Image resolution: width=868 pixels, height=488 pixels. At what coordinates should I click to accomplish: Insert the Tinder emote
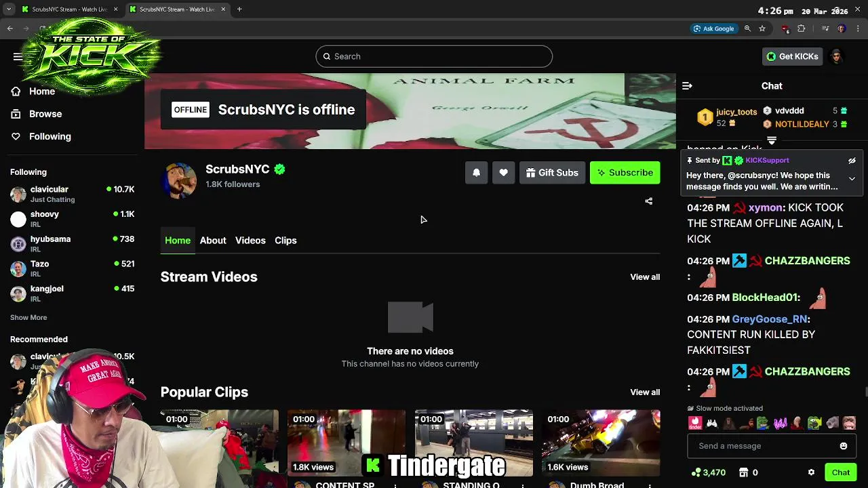click(694, 424)
